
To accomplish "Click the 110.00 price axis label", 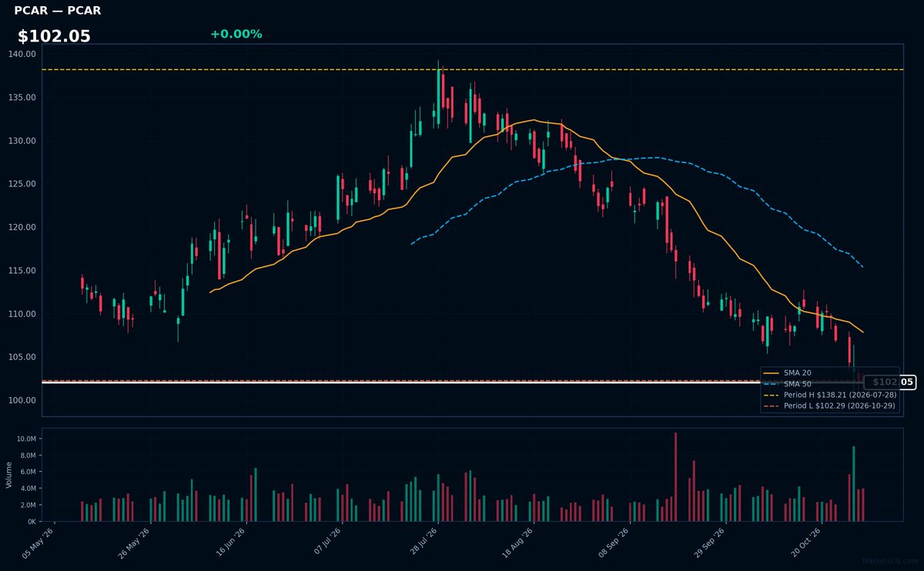I will pyautogui.click(x=23, y=314).
